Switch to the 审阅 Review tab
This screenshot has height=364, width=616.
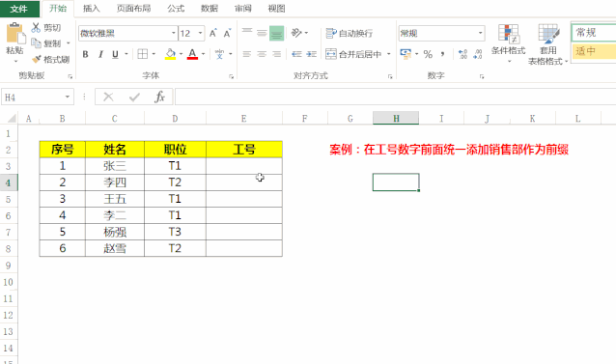pos(242,9)
